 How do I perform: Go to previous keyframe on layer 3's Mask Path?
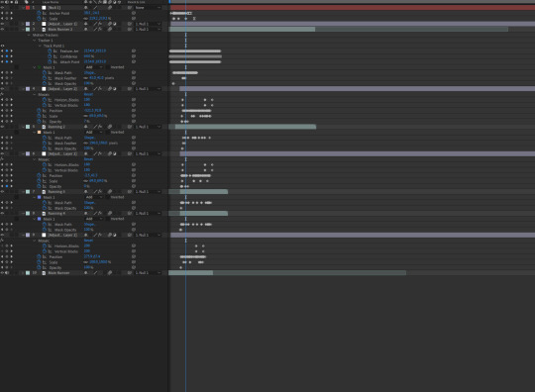2,72
